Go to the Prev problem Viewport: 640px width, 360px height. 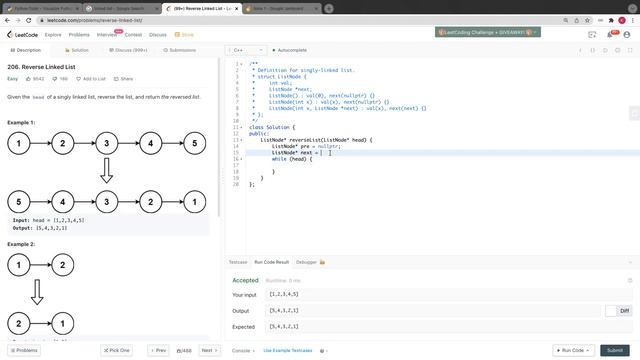[x=158, y=350]
